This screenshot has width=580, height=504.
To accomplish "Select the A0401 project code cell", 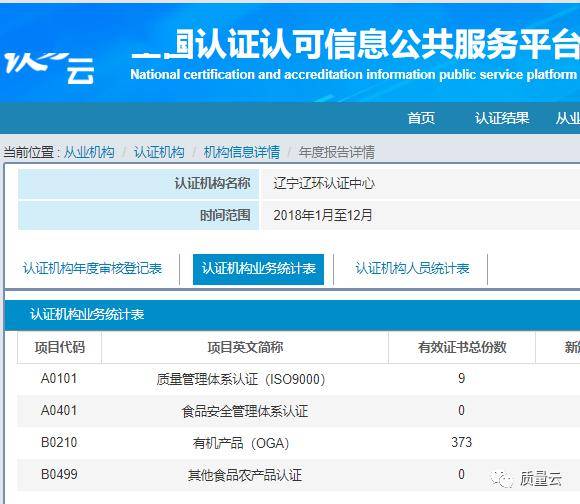I will tap(59, 410).
